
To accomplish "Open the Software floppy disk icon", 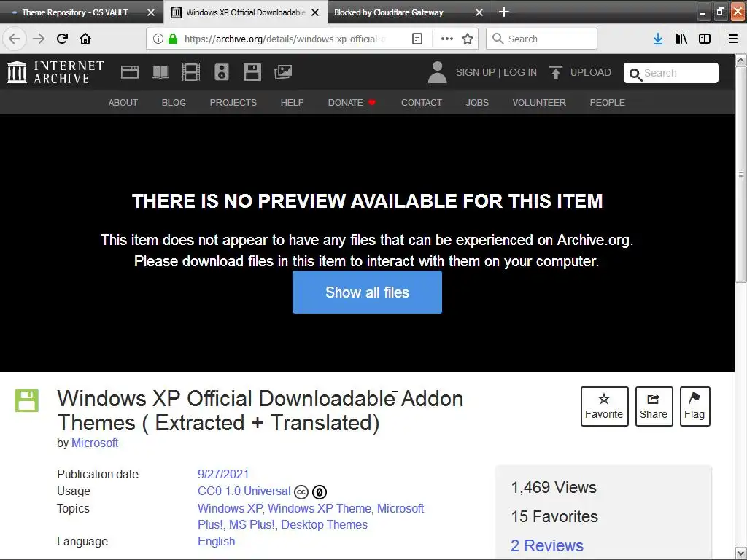I will point(252,72).
